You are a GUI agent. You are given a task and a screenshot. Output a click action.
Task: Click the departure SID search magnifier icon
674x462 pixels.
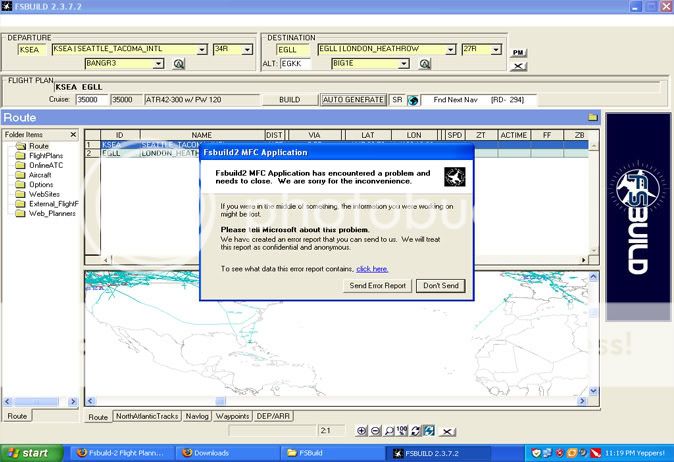pos(179,64)
